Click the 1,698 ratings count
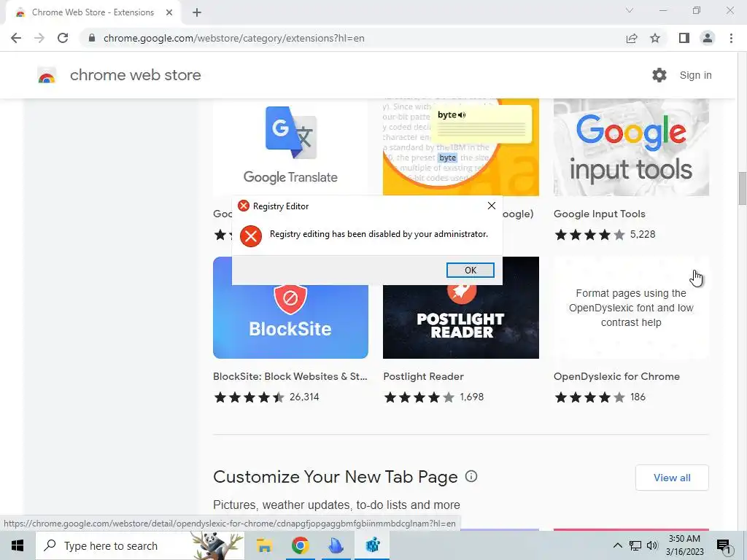 click(x=472, y=397)
